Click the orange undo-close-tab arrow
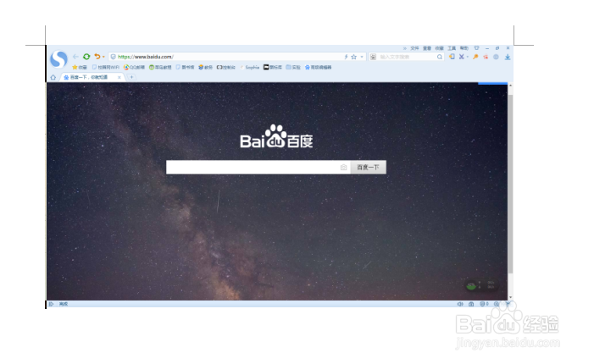The height and width of the screenshot is (364, 594). pyautogui.click(x=97, y=57)
